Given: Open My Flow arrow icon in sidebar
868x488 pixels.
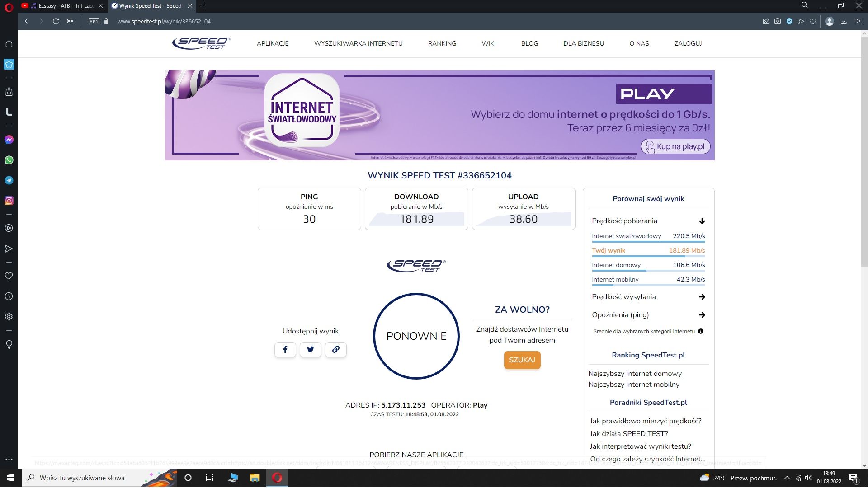Looking at the screenshot, I should point(9,249).
